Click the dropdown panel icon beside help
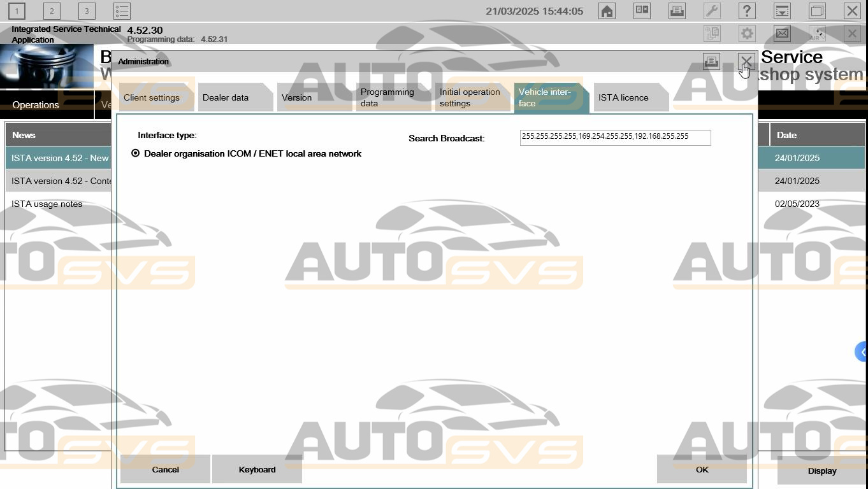 point(782,11)
